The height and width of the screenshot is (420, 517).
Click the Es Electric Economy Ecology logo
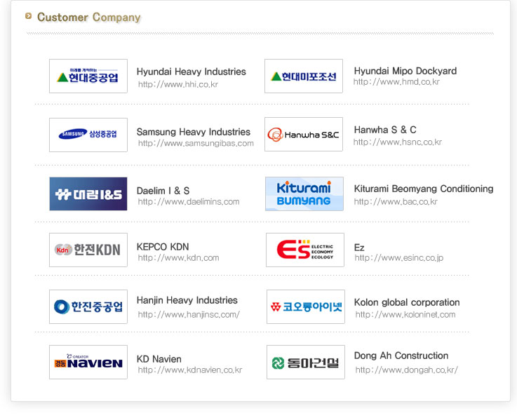click(305, 250)
